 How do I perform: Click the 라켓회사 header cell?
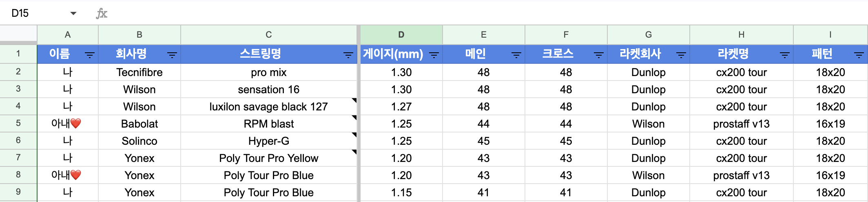(x=649, y=54)
